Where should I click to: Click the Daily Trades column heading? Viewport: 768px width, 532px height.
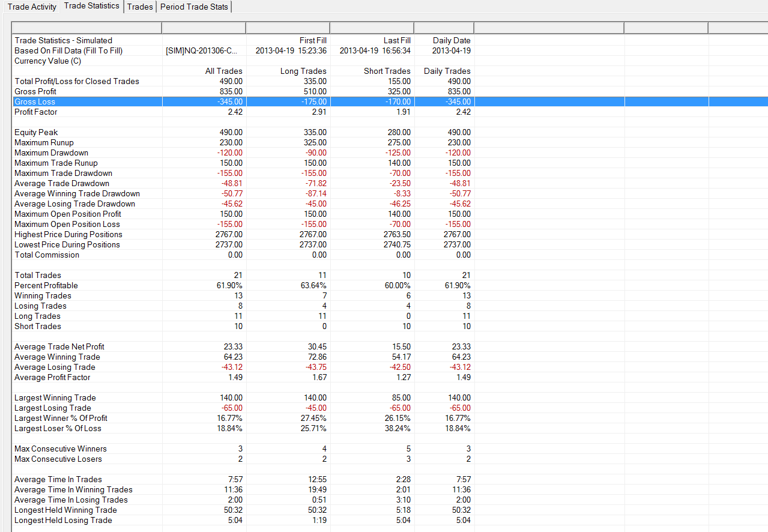[x=447, y=71]
